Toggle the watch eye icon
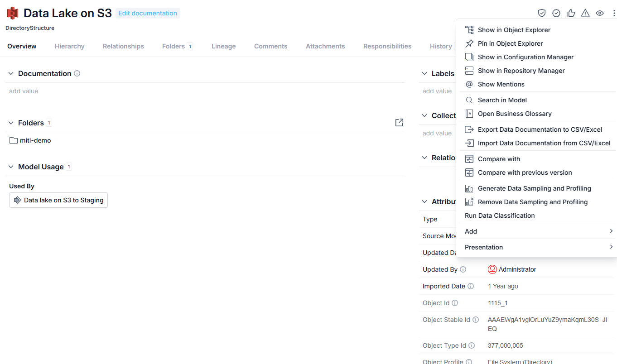This screenshot has height=364, width=617. coord(600,13)
